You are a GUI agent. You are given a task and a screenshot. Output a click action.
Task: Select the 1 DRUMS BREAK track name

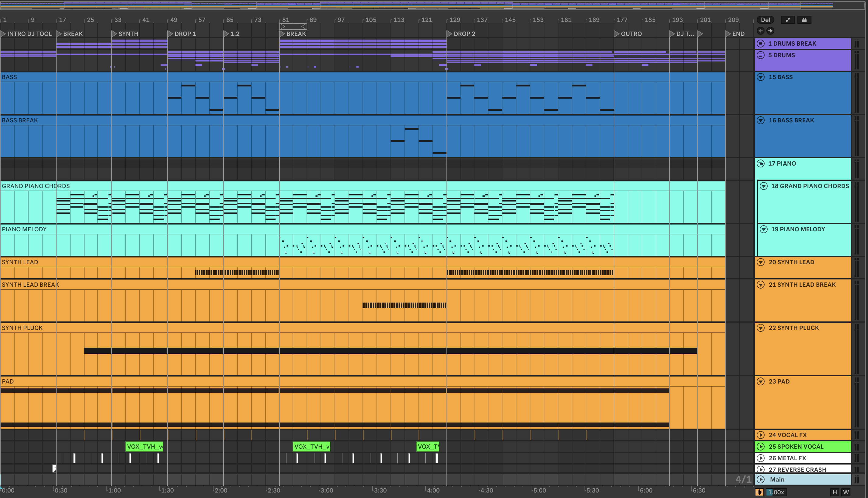pyautogui.click(x=792, y=44)
